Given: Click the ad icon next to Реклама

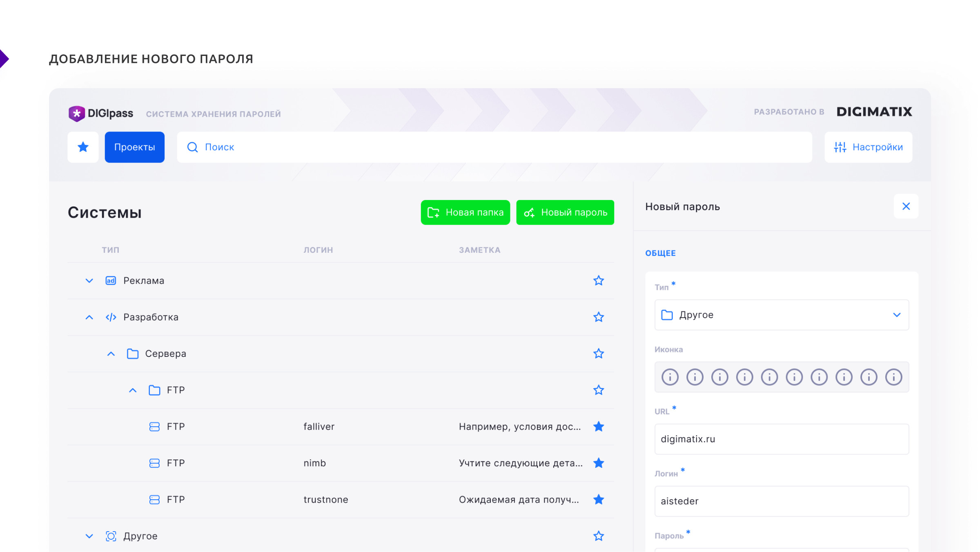Looking at the screenshot, I should pyautogui.click(x=111, y=280).
